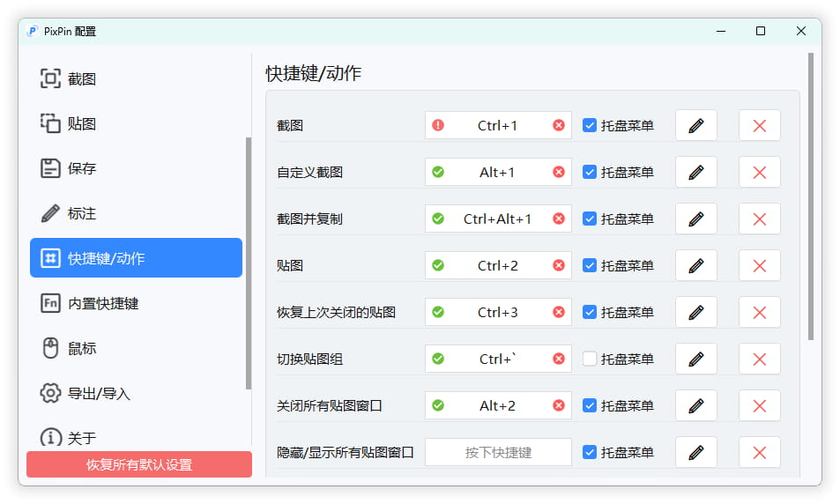Image resolution: width=840 pixels, height=504 pixels.
Task: Click green check icon beside Alt+2 shortcut
Action: 438,406
